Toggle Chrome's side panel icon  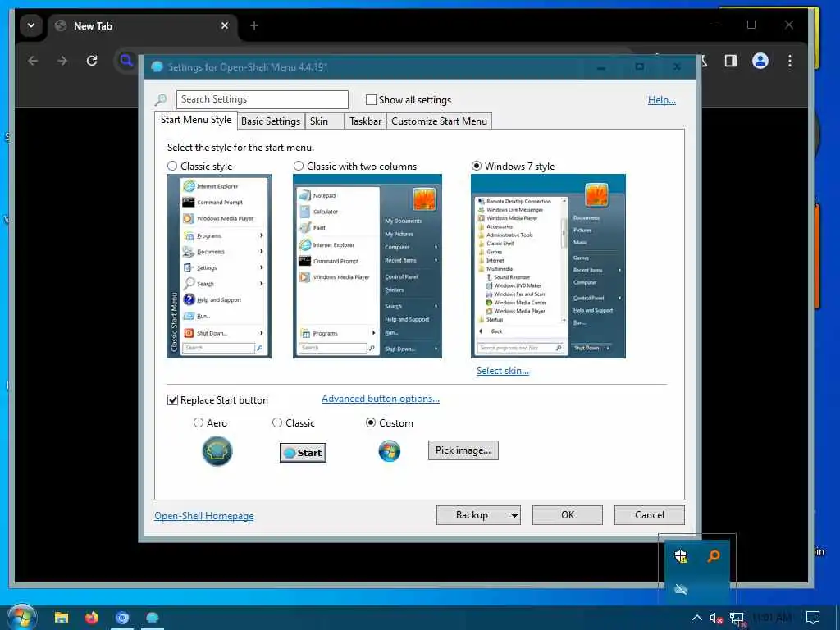click(x=731, y=61)
